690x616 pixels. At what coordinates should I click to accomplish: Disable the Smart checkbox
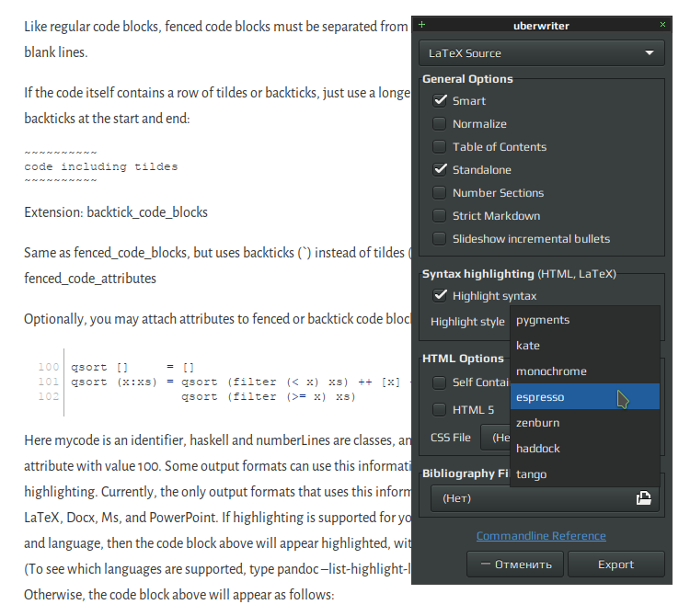pos(440,101)
